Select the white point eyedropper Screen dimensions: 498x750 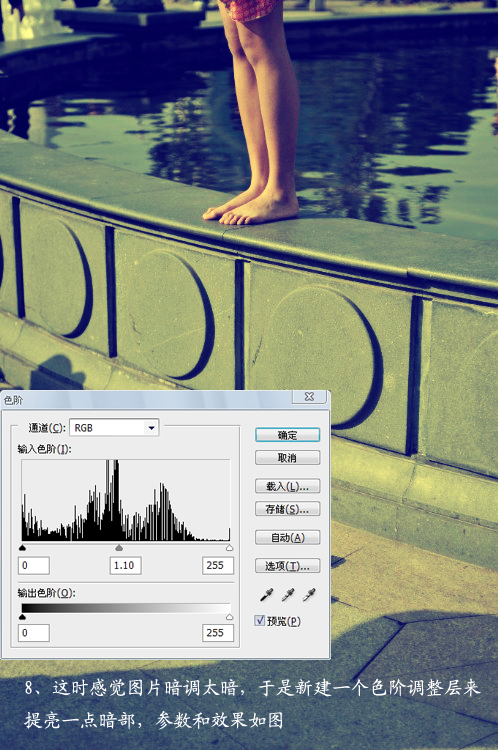pyautogui.click(x=310, y=595)
